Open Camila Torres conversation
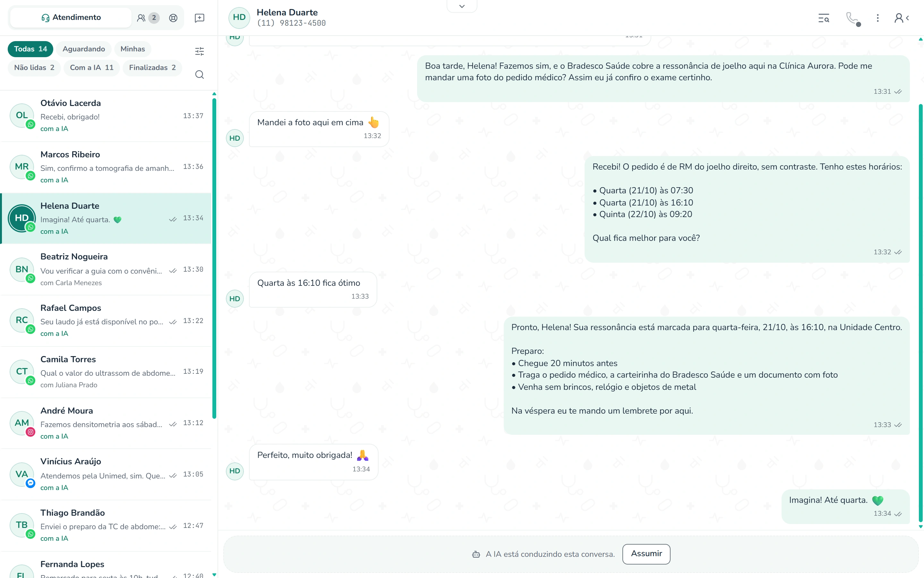This screenshot has width=924, height=578. 106,372
